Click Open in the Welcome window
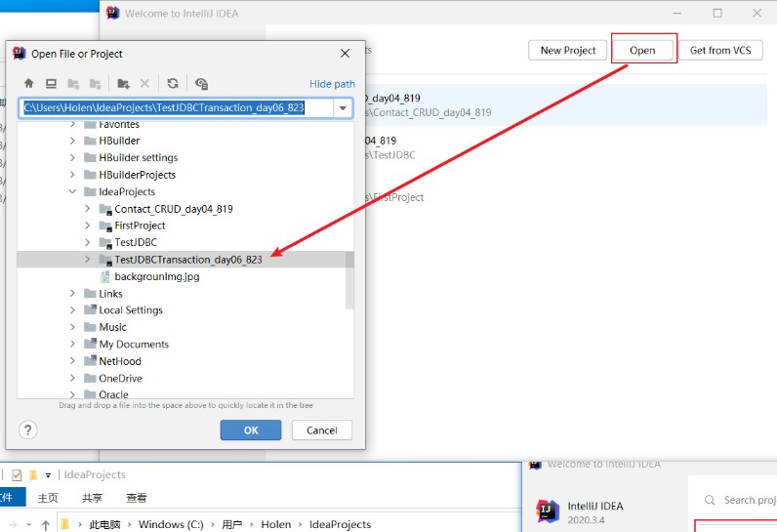 tap(642, 50)
